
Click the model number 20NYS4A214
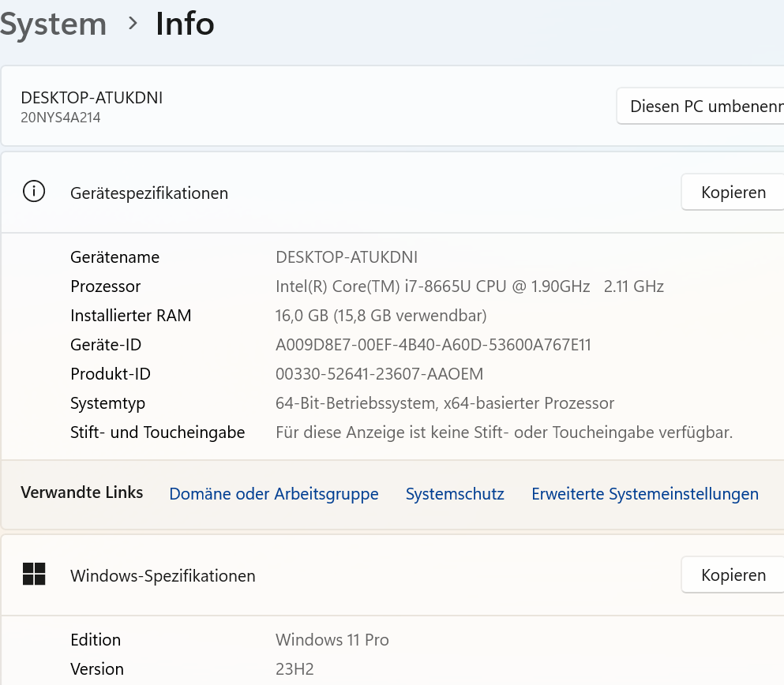pyautogui.click(x=61, y=118)
